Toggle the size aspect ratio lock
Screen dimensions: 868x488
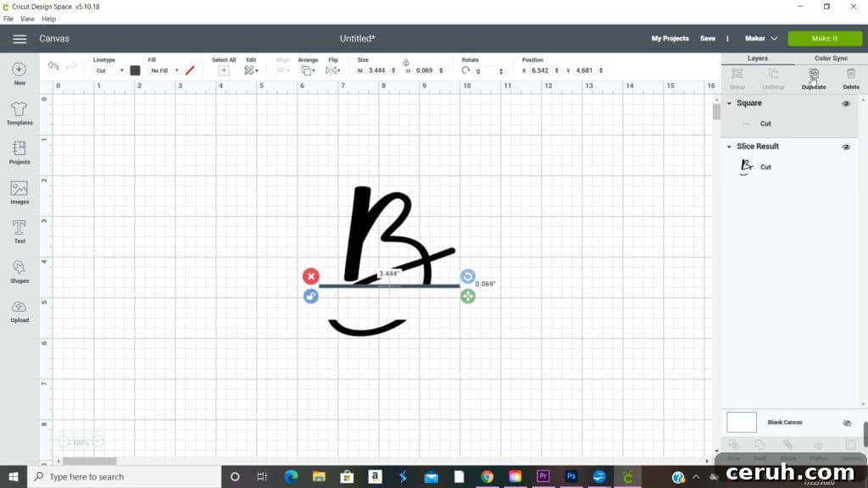point(406,63)
